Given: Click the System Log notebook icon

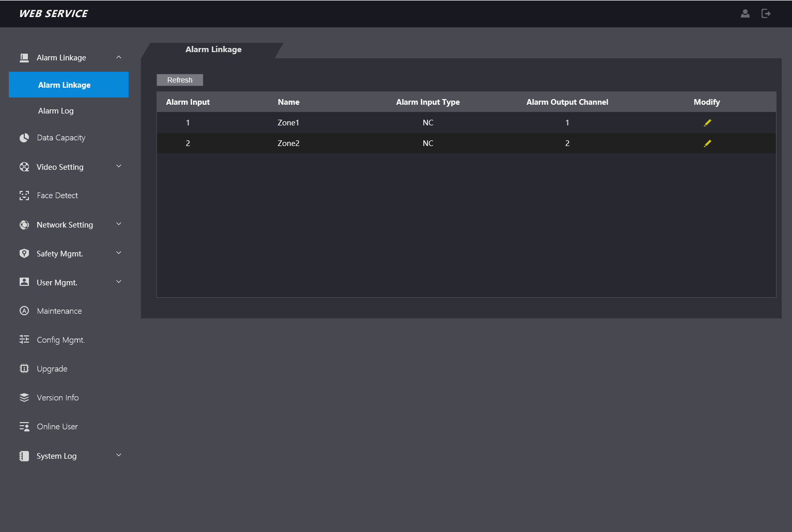Looking at the screenshot, I should 24,456.
